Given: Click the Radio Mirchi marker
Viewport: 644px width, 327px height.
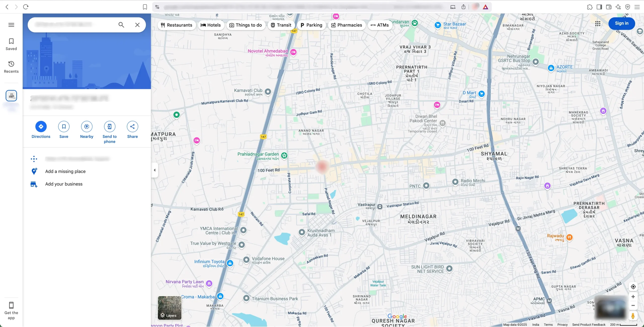Looking at the screenshot, I should click(x=455, y=182).
